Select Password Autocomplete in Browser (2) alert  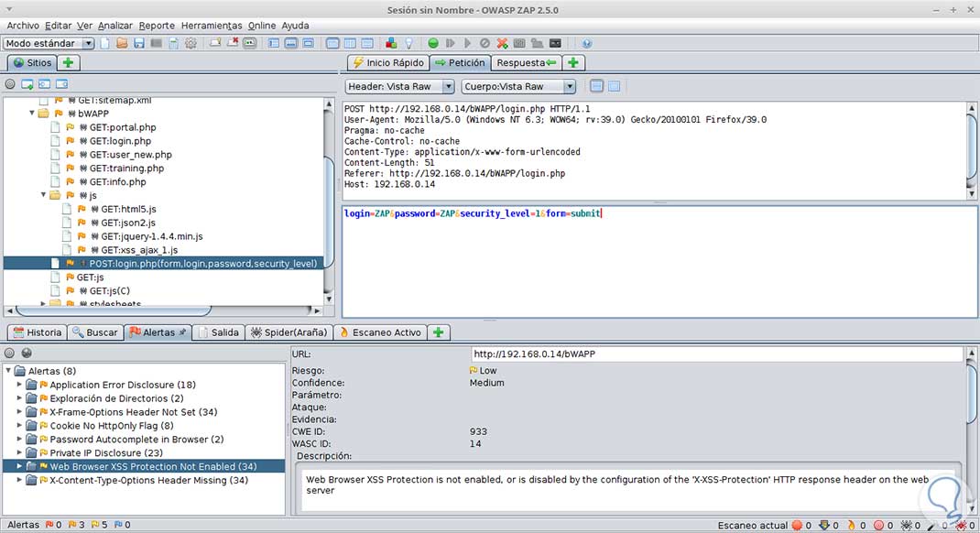pyautogui.click(x=136, y=440)
